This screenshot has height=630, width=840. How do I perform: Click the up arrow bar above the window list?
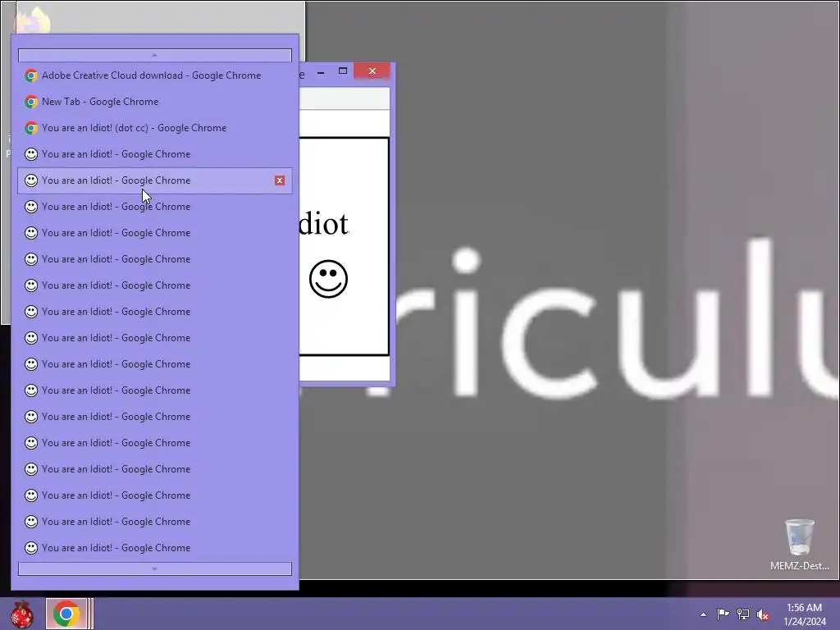tap(155, 55)
